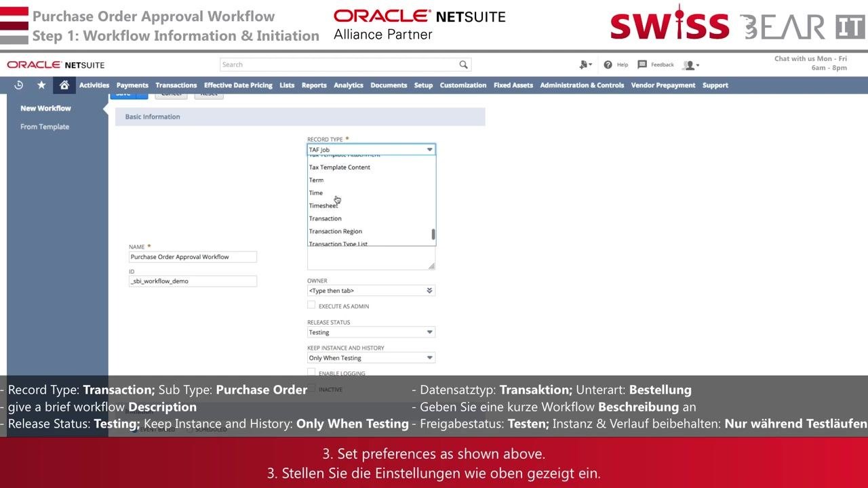Open the Analytics menu
Screen dimensions: 868x488
[x=349, y=85]
